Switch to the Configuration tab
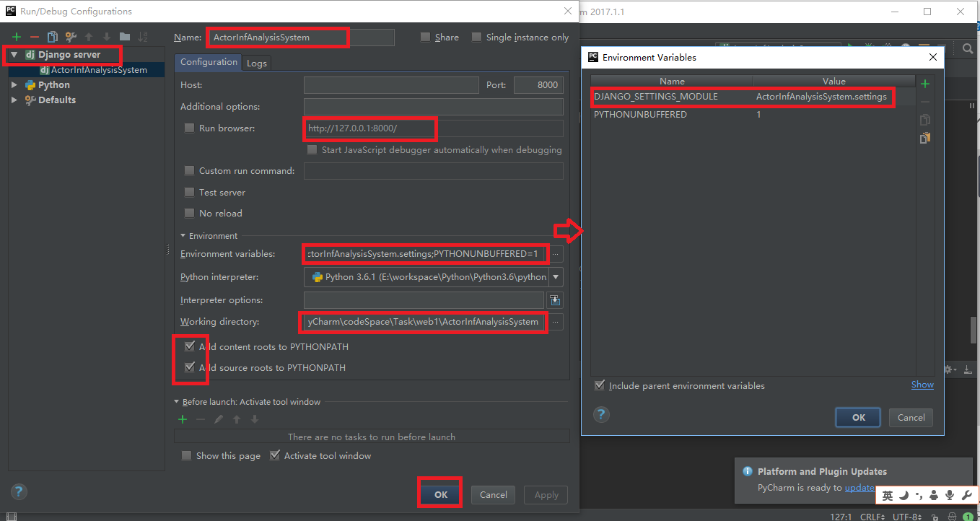980x521 pixels. click(x=209, y=62)
